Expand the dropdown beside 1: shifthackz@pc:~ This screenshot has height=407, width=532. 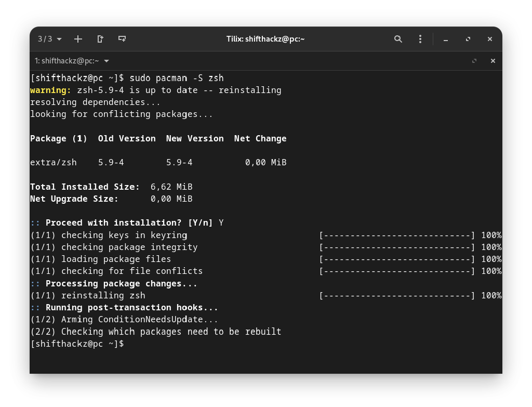pyautogui.click(x=107, y=61)
